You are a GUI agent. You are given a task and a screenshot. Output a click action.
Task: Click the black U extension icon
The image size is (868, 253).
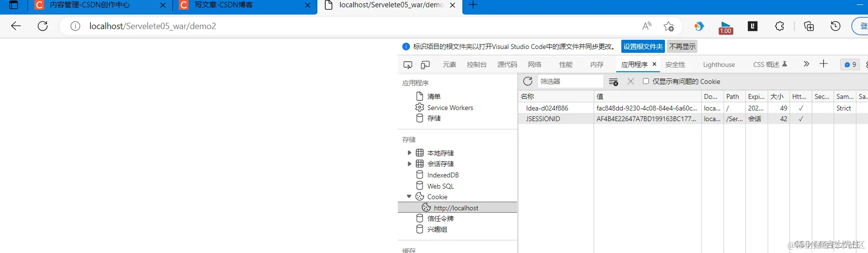coord(753,26)
